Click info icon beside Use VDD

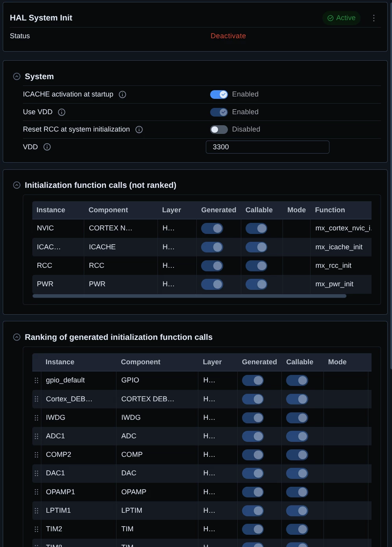click(x=62, y=112)
